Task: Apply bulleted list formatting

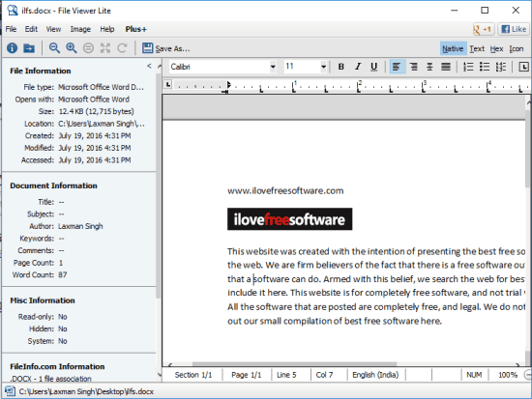Action: click(485, 67)
